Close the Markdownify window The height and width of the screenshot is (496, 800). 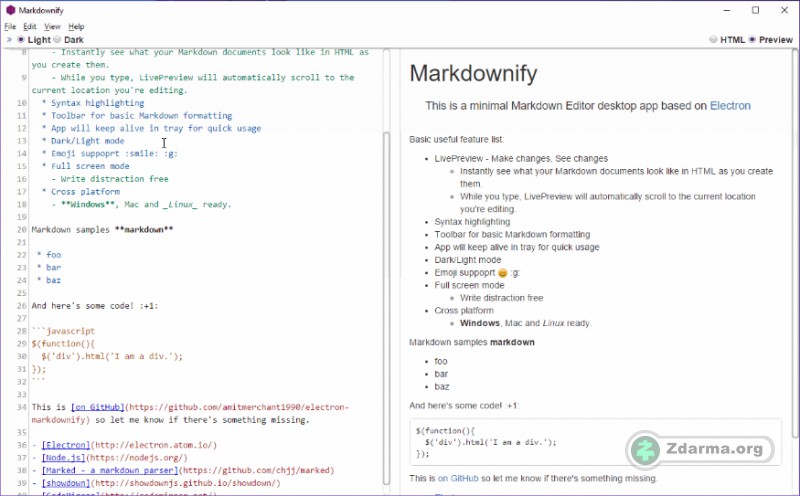click(x=784, y=10)
